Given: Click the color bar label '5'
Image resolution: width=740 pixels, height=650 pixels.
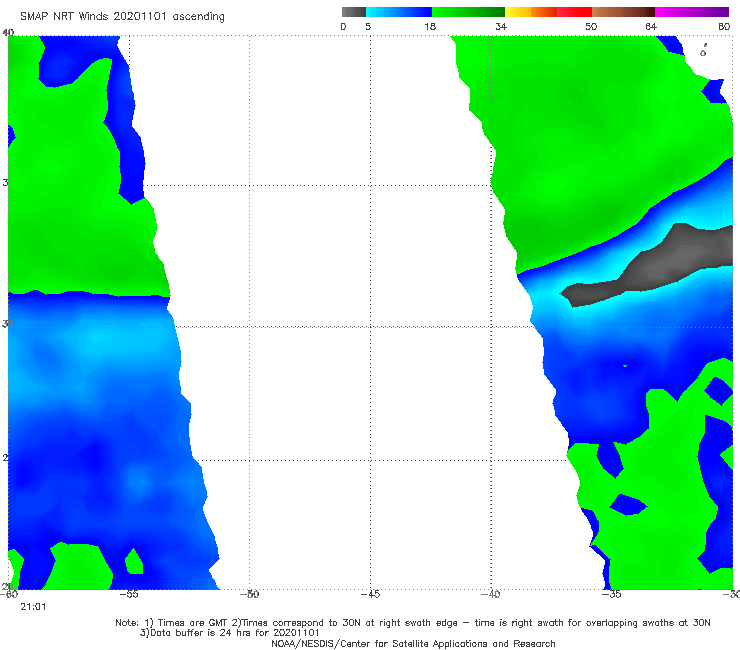Looking at the screenshot, I should (x=368, y=26).
